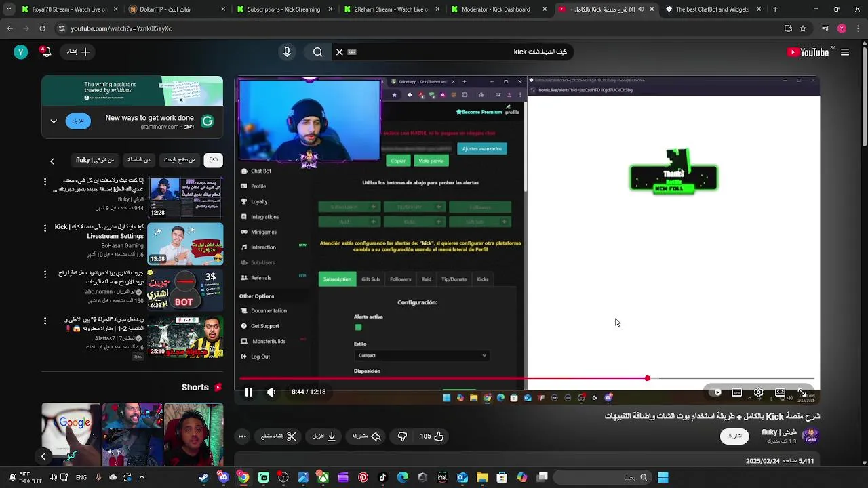Screen dimensions: 868x488
Task: Show earlier Shorts with the arrow
Action: pos(43,456)
